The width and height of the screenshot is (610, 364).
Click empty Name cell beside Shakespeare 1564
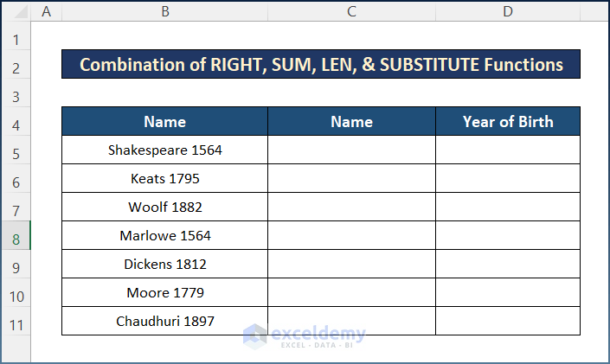(x=351, y=150)
